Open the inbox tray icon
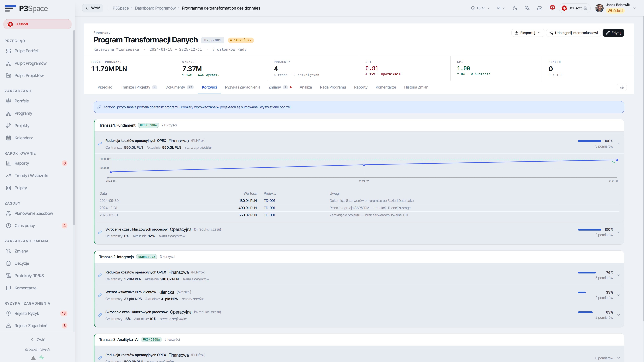This screenshot has height=362, width=644. 540,8
